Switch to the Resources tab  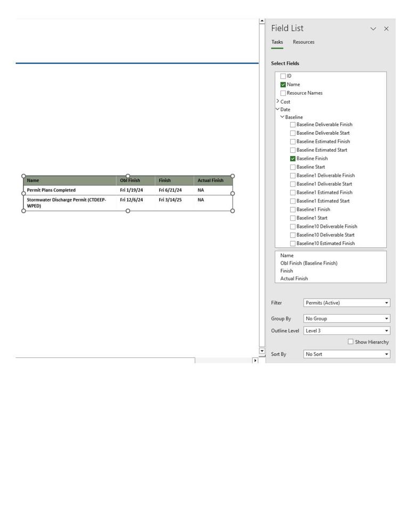[303, 42]
